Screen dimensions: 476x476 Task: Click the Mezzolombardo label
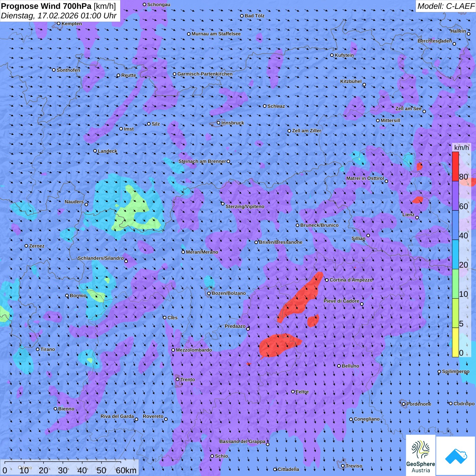194,350
